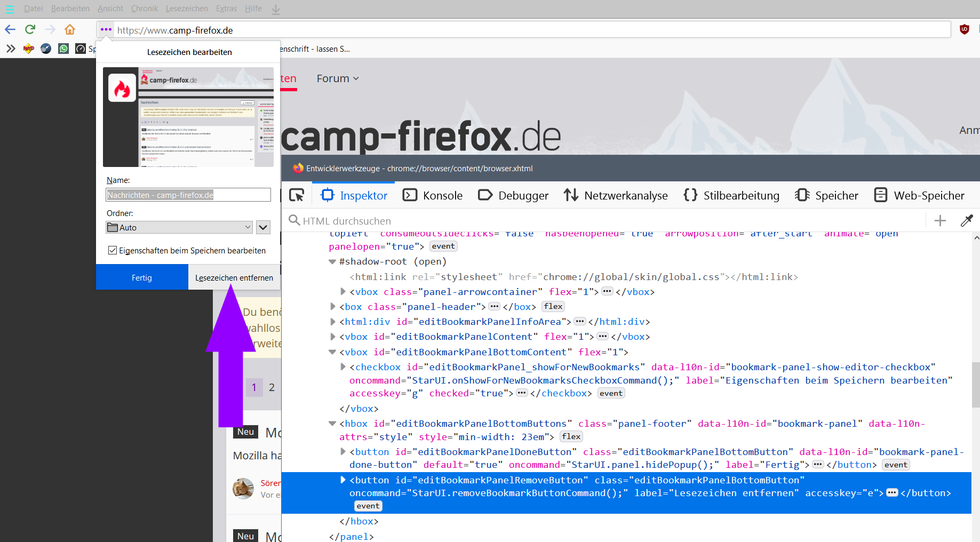Screen dimensions: 980x542
Task: Open the turquoise hamburger application menu
Action: click(x=10, y=9)
